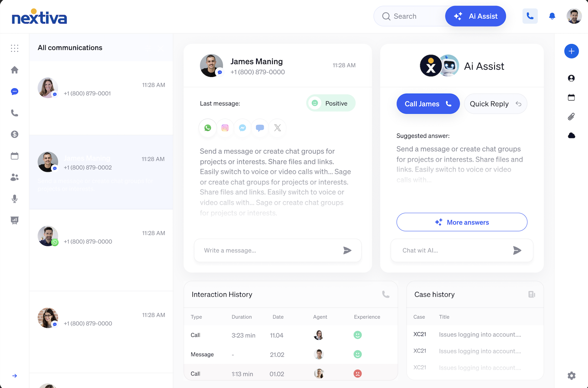
Task: Open the user profile avatar menu
Action: click(574, 16)
